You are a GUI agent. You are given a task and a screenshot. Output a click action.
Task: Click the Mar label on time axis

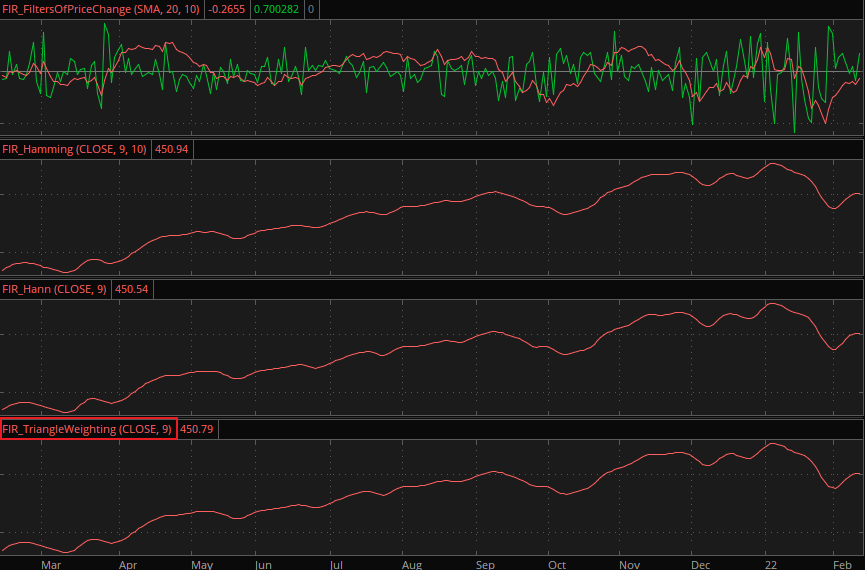[x=52, y=563]
